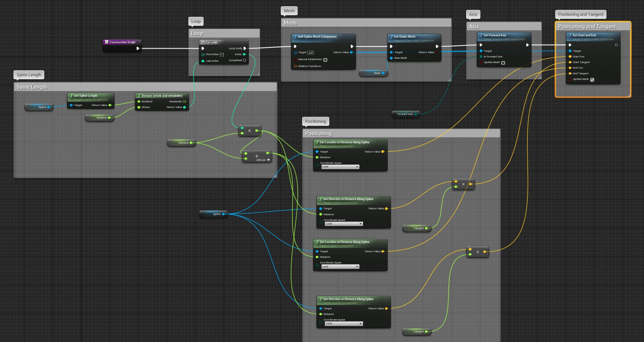Select the upper Tangent variable node
644x342 pixels.
(x=417, y=228)
